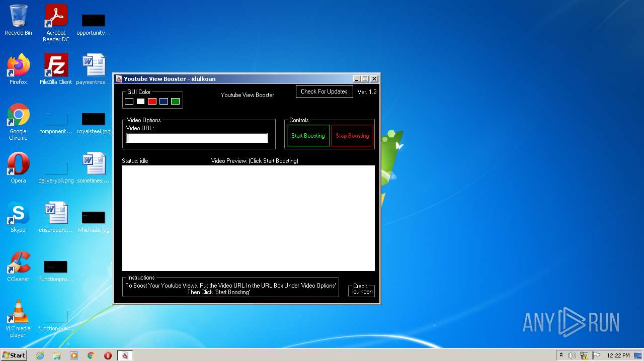Click the Instructions text about boosting views
The width and height of the screenshot is (644, 362).
230,289
